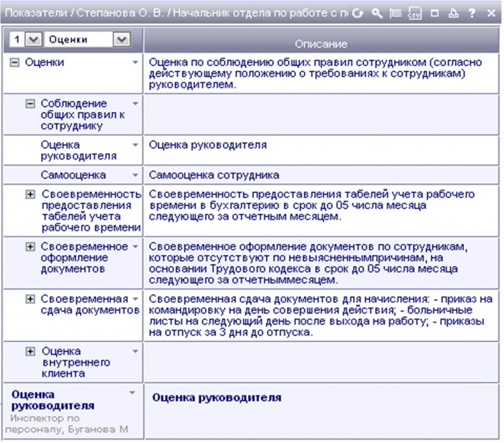Screen dimensions: 504x443
Task: Open the arrow menu for the Оценки row
Action: (x=135, y=63)
